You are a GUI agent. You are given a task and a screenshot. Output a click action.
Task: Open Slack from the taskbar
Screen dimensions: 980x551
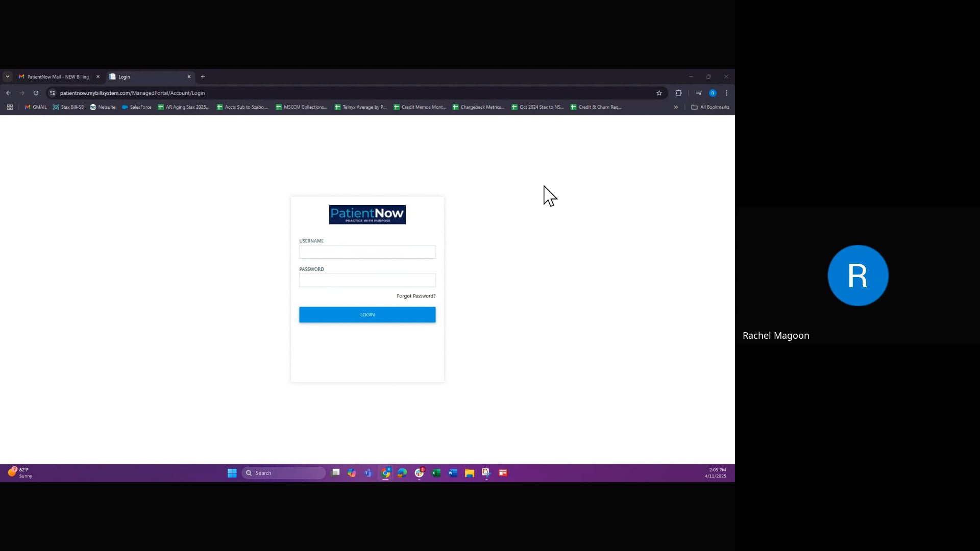click(x=419, y=473)
